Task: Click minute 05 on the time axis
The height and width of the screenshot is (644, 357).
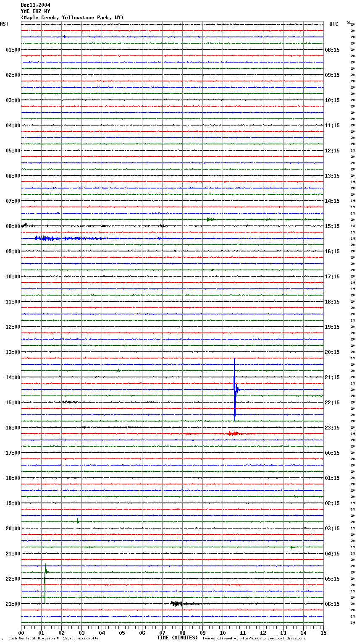Action: (x=122, y=633)
